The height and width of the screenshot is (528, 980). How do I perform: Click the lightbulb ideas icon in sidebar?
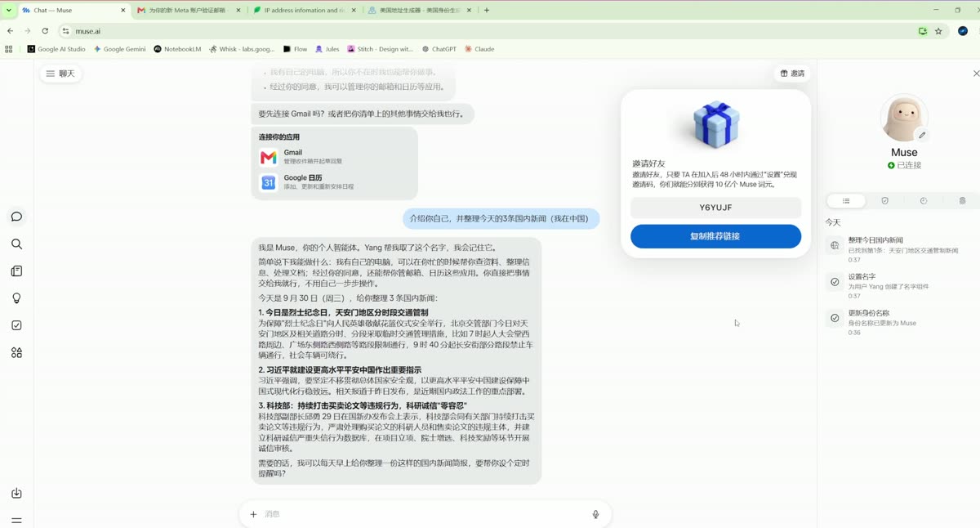pos(16,298)
